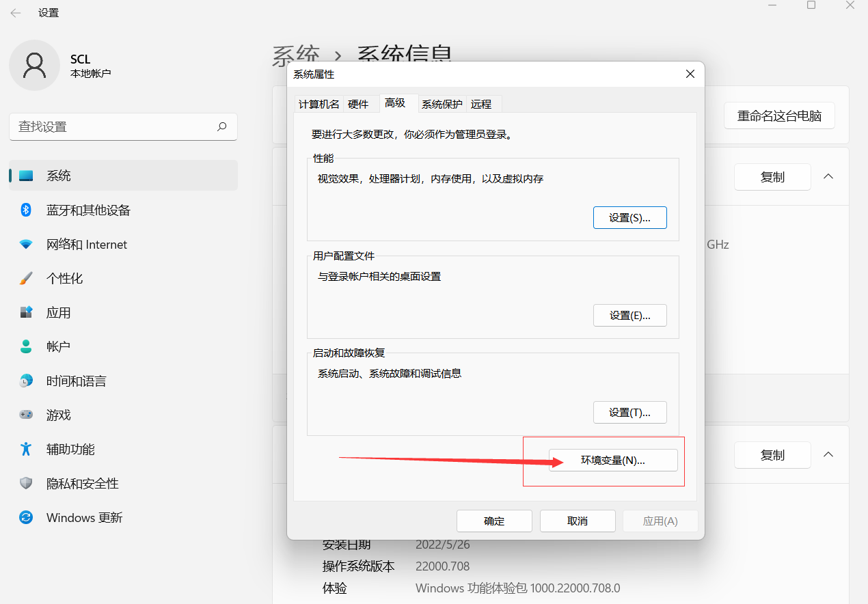Open 应用 in the sidebar
The width and height of the screenshot is (868, 604).
tap(123, 312)
